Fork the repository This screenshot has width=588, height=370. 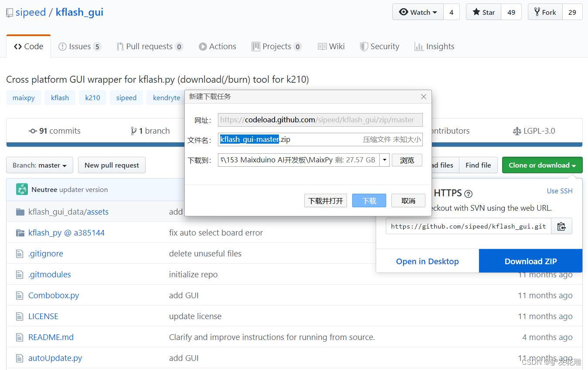(x=545, y=12)
